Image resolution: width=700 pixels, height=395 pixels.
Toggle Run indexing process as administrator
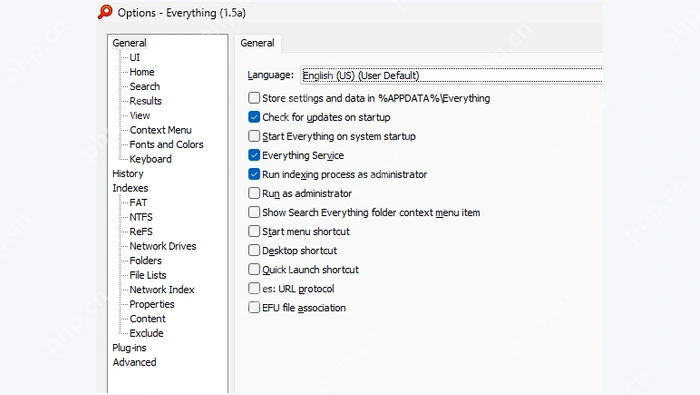tap(254, 174)
